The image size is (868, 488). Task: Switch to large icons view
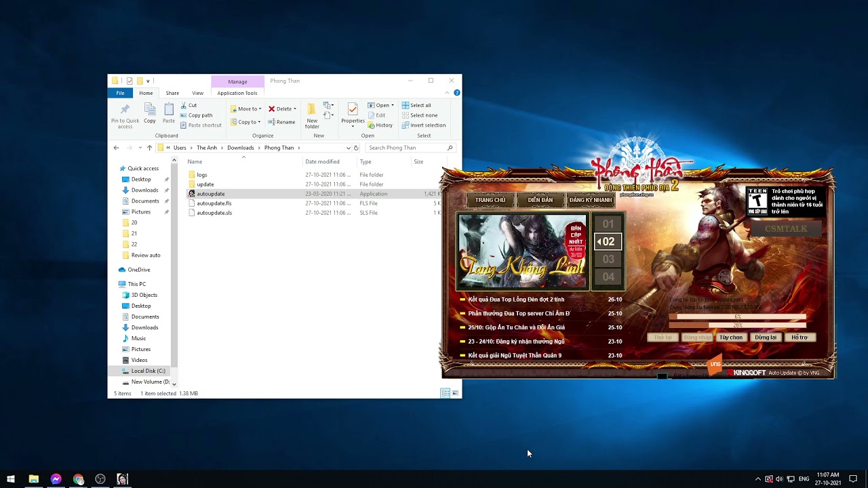455,393
